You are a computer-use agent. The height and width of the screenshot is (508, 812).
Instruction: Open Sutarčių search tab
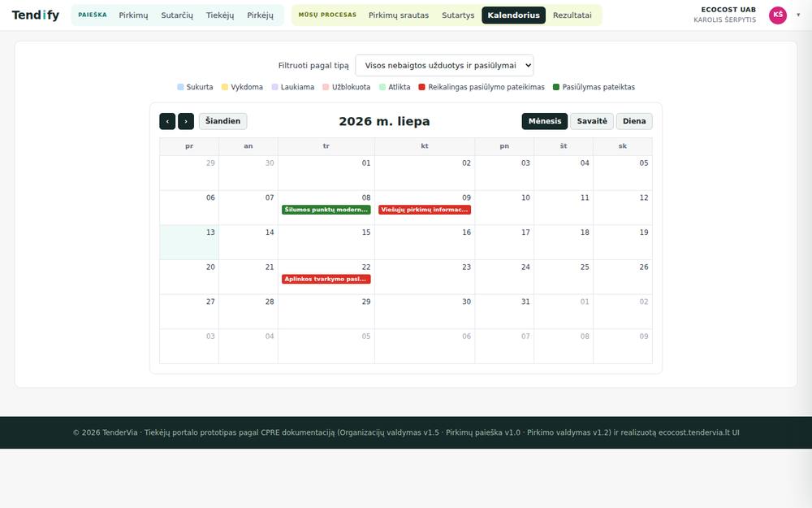(177, 15)
